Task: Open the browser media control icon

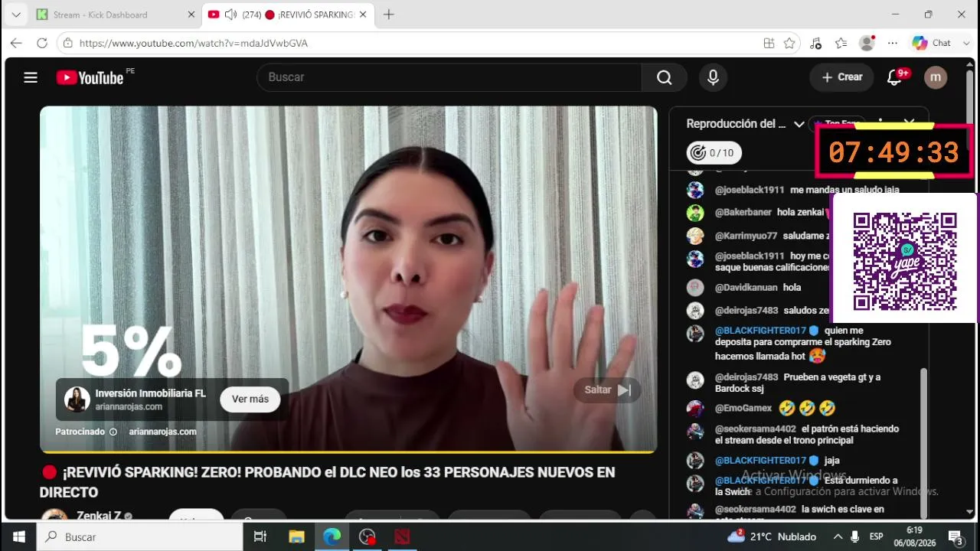Action: [815, 44]
